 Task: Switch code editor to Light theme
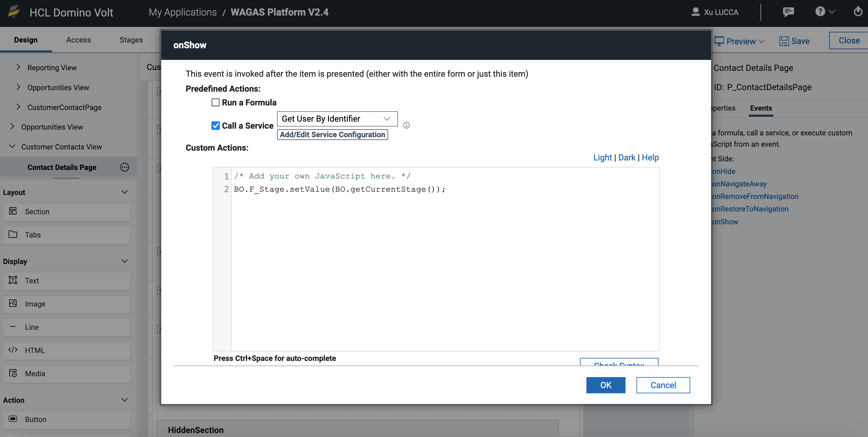coord(603,157)
